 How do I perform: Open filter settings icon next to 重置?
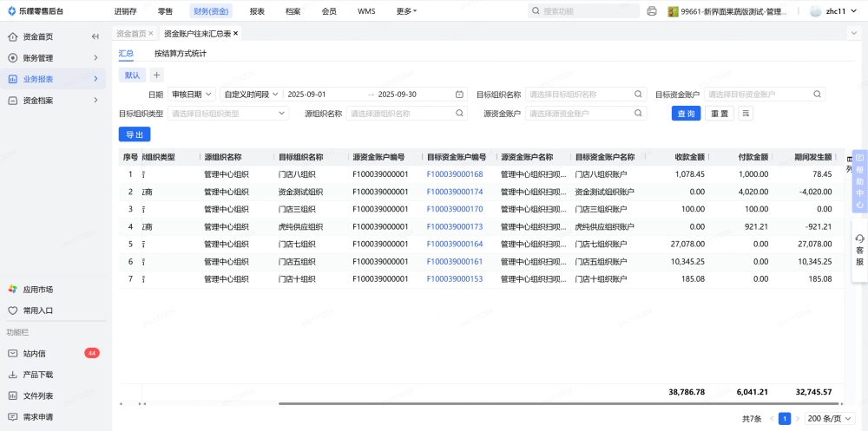pyautogui.click(x=745, y=113)
